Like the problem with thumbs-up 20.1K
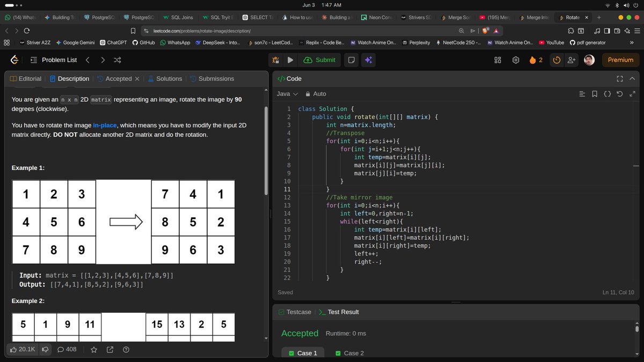The image size is (644, 362). (23, 350)
